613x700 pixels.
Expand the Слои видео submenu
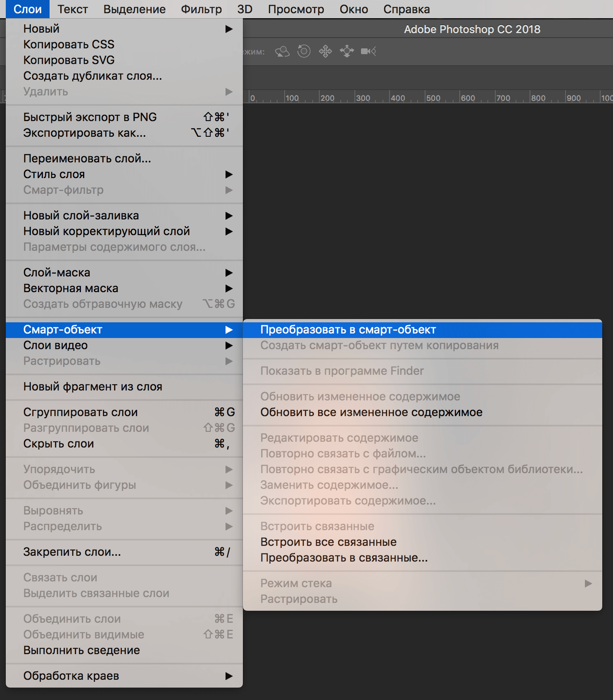[124, 345]
